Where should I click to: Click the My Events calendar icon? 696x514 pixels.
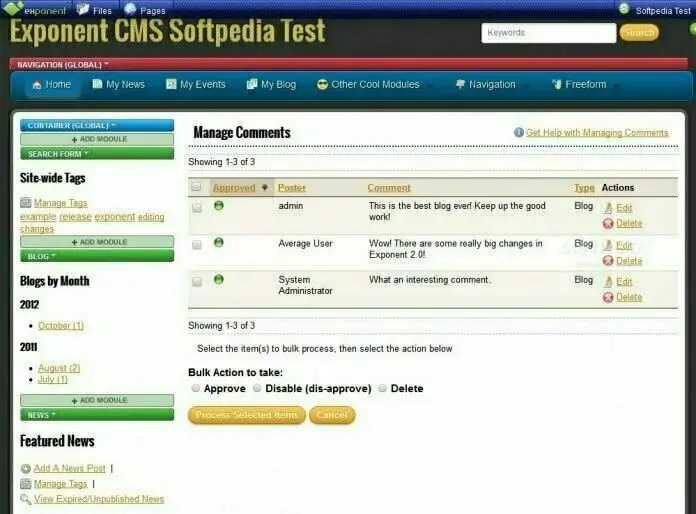pyautogui.click(x=171, y=84)
